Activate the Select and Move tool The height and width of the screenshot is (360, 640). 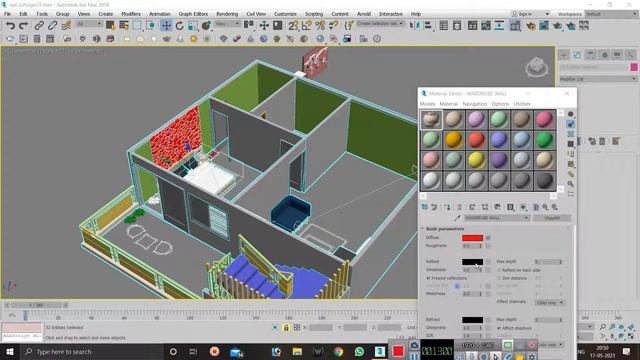coord(166,26)
